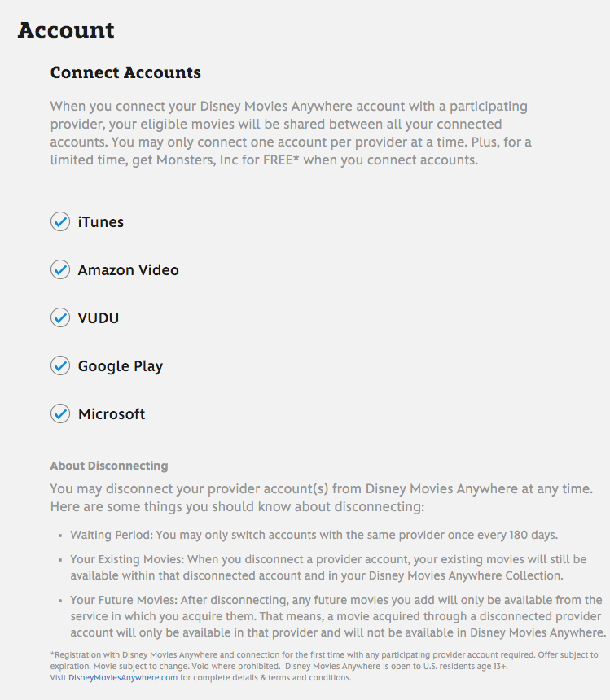The height and width of the screenshot is (700, 610).
Task: Click the About Disconnecting heading
Action: (x=109, y=466)
